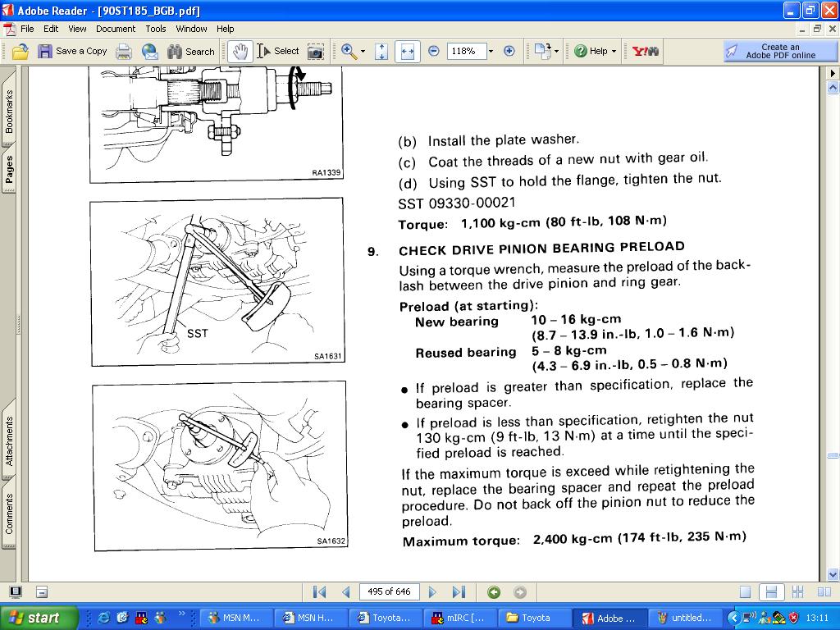Click the page number input field
This screenshot has height=630, width=840.
(x=390, y=591)
